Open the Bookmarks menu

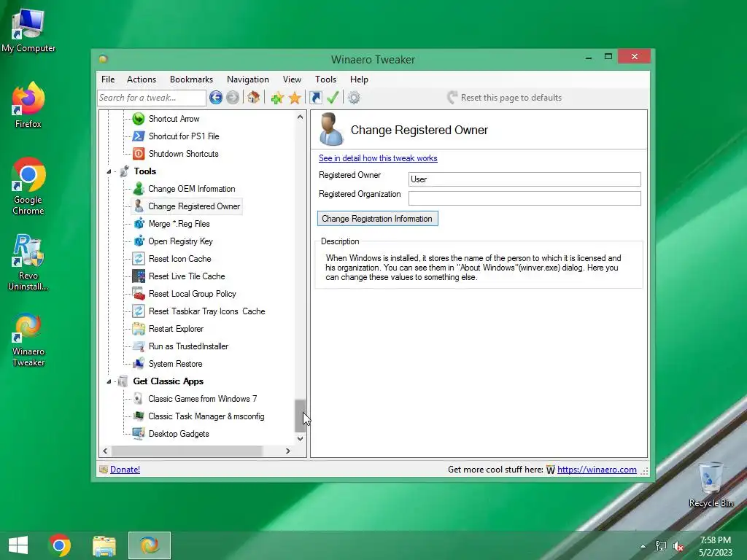192,79
